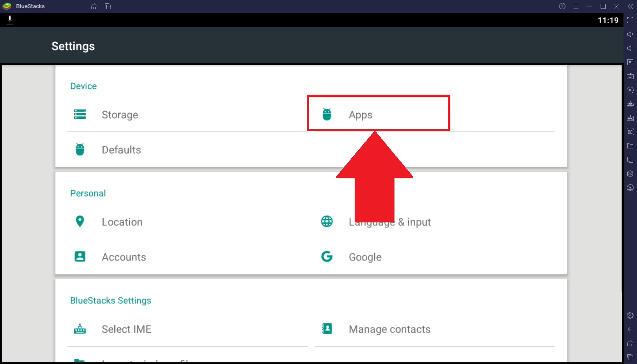Image resolution: width=637 pixels, height=364 pixels.
Task: Click the fullscreen icon in sidebar
Action: (630, 21)
